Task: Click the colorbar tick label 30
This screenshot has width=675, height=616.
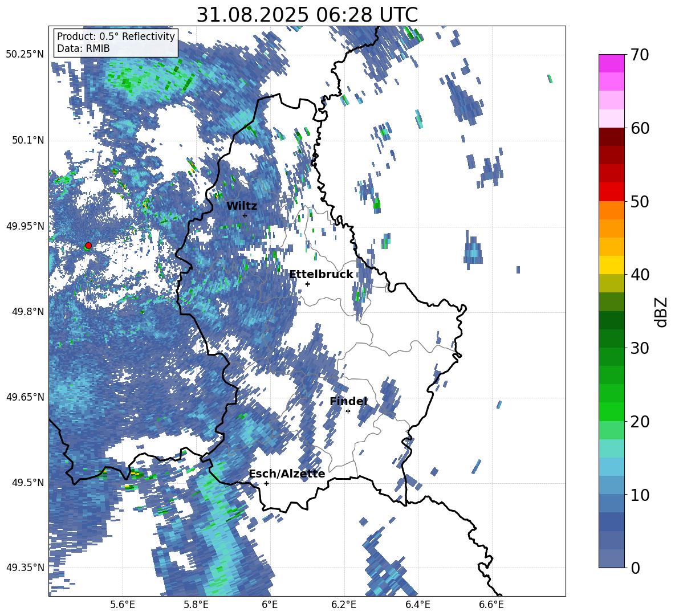Action: [640, 348]
